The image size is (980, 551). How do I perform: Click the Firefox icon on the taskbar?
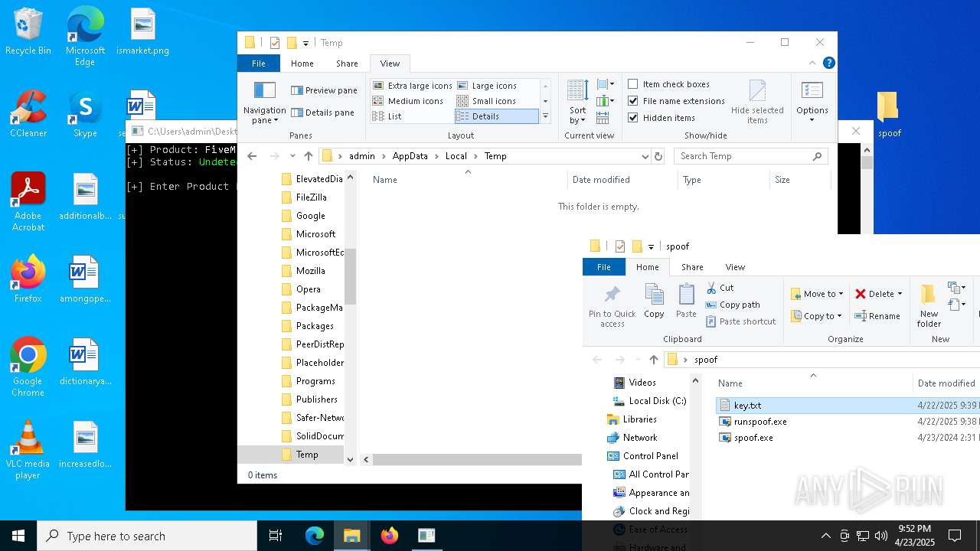coord(390,536)
